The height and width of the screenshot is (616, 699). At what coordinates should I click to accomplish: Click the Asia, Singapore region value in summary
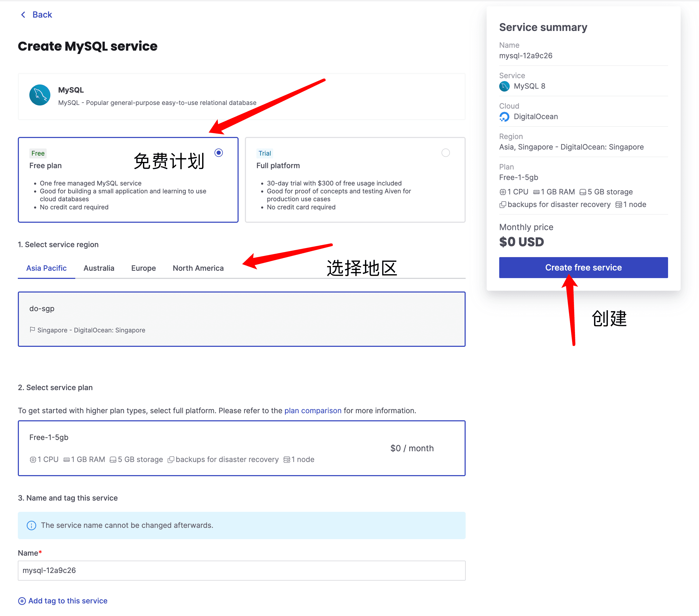tap(571, 147)
